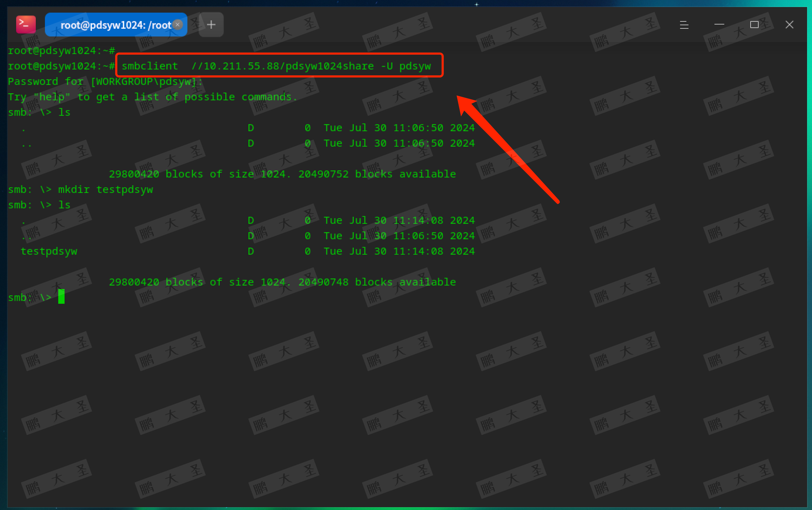Click the mkdir testpdsyw command line
Viewport: 812px width, 510px height.
coord(105,189)
